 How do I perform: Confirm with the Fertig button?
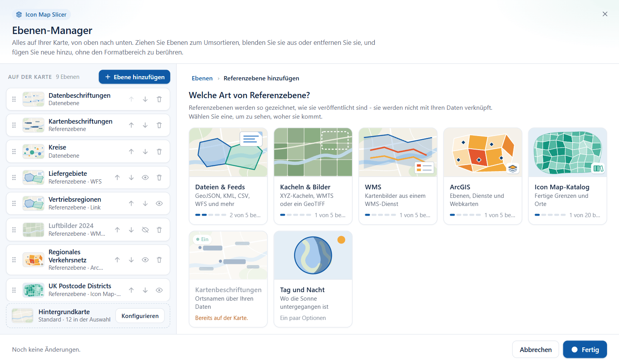(585, 350)
